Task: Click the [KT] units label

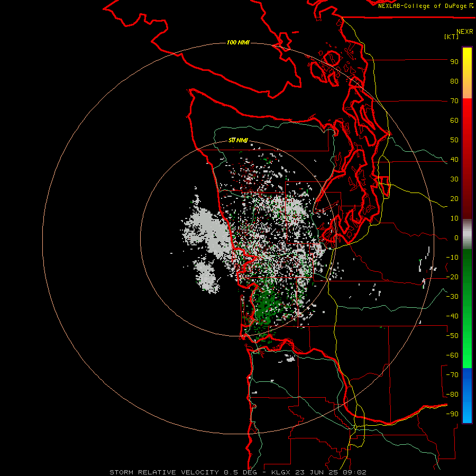Action: click(x=451, y=36)
